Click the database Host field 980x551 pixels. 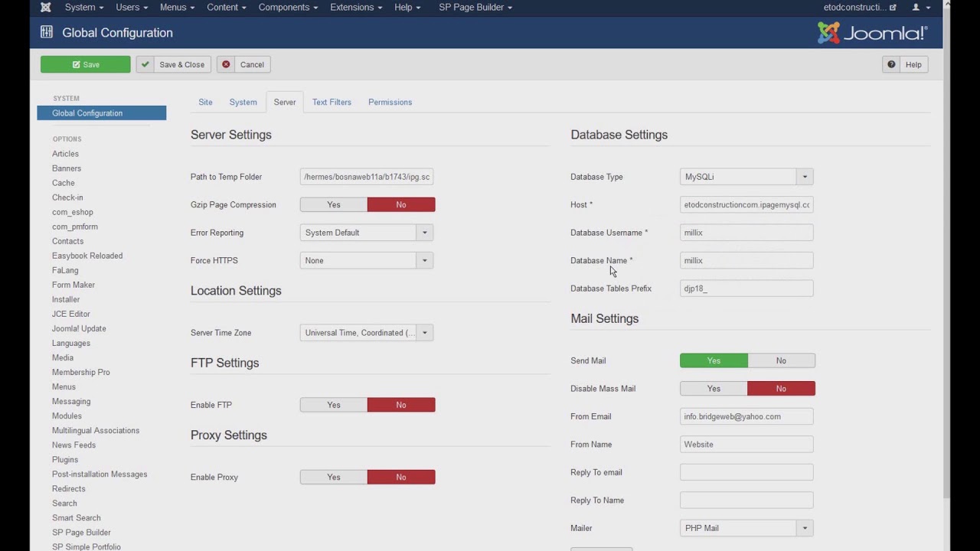pyautogui.click(x=746, y=204)
